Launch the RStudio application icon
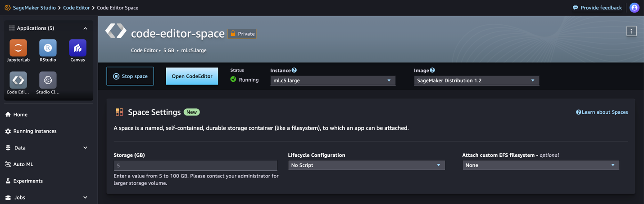The image size is (644, 204). pyautogui.click(x=48, y=48)
